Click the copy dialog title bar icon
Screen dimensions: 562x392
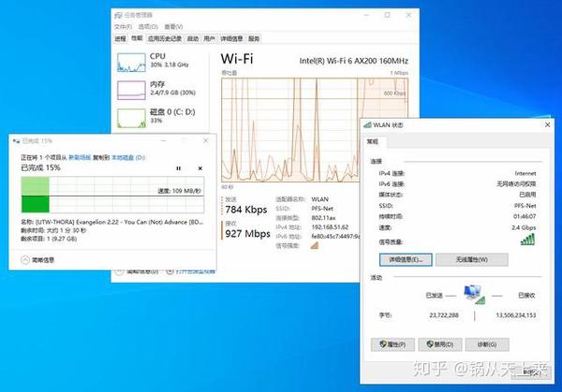pyautogui.click(x=16, y=141)
